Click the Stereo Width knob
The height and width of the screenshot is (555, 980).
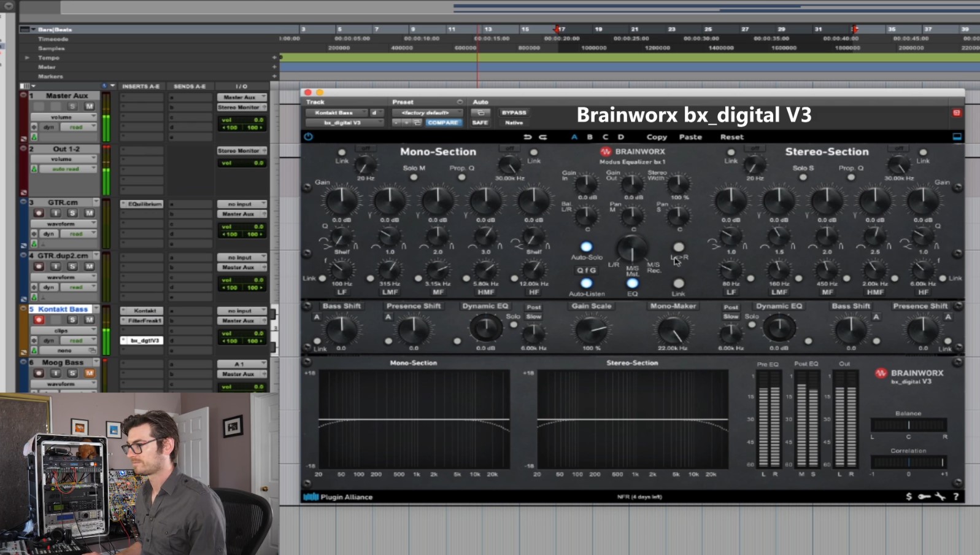pos(678,184)
